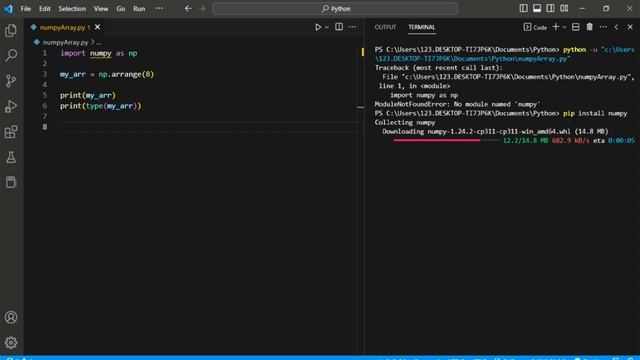The image size is (640, 360).
Task: Kill terminal with trash icon
Action: click(x=589, y=27)
